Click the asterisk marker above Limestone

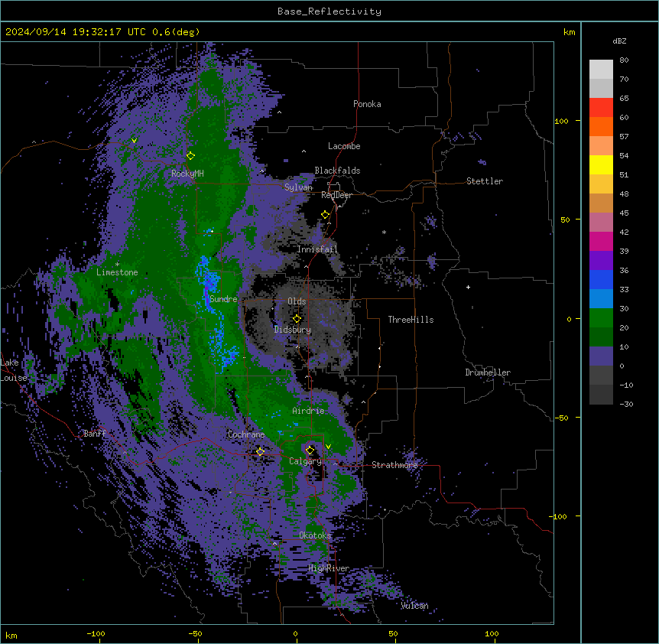pyautogui.click(x=117, y=264)
